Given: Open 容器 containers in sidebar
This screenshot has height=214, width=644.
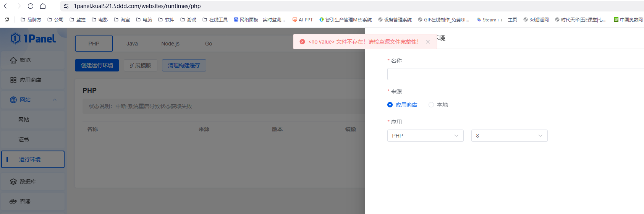Looking at the screenshot, I should 33,201.
